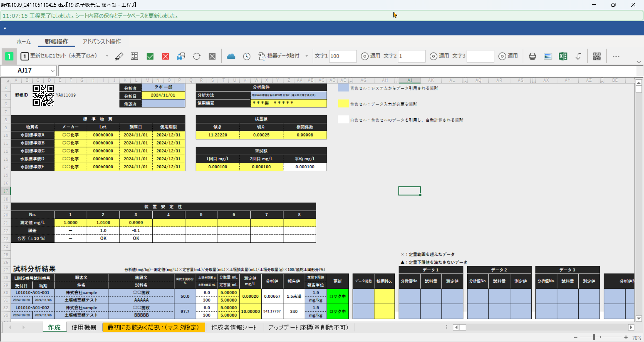Click the downward return arrow icon
Screen dimensions: 644x342
pos(579,56)
